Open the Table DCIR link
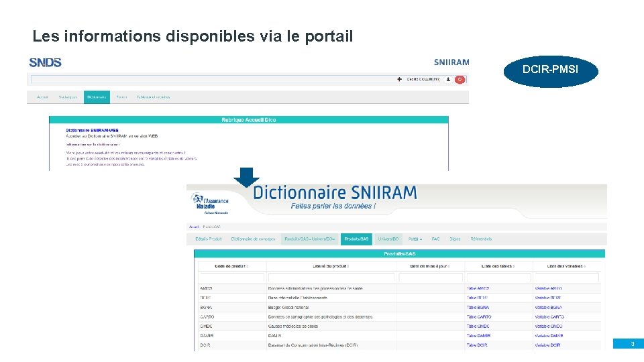The height and width of the screenshot is (362, 644). [x=477, y=345]
